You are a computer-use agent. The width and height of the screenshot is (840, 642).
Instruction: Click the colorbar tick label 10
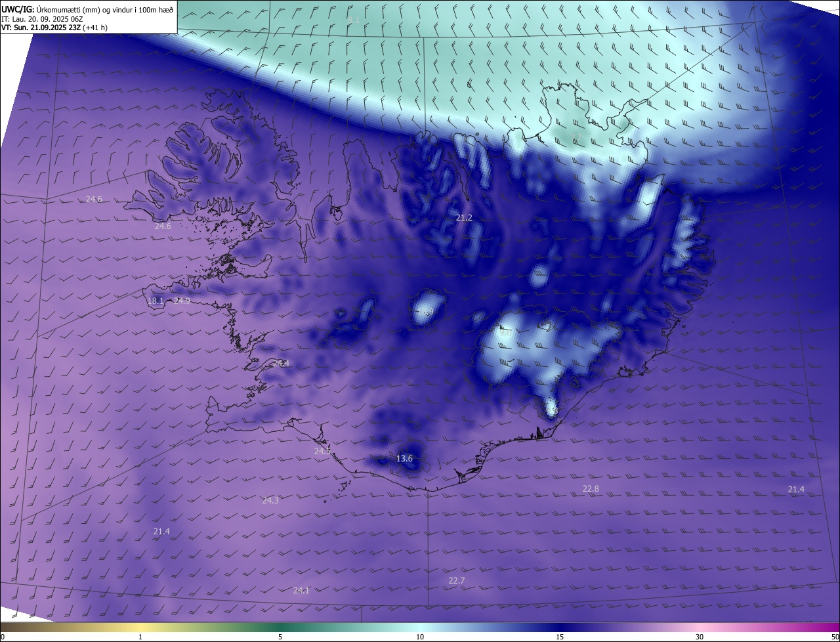tap(420, 637)
